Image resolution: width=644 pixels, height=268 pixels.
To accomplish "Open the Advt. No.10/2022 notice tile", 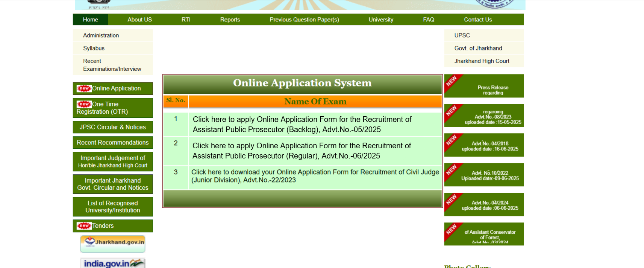I will click(489, 175).
